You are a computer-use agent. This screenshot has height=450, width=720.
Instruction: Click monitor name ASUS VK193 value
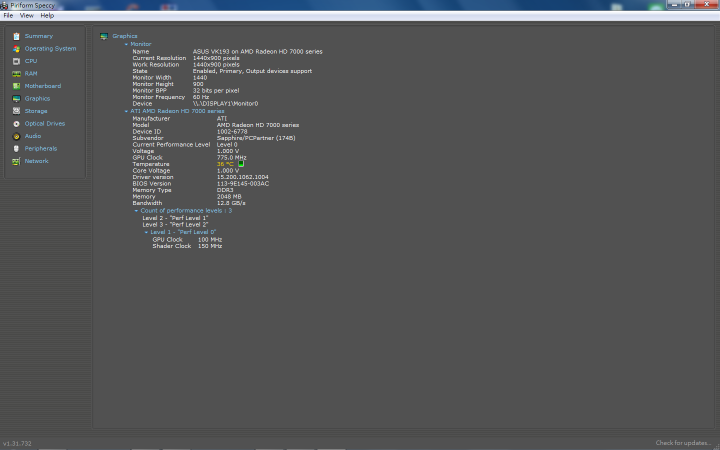258,51
